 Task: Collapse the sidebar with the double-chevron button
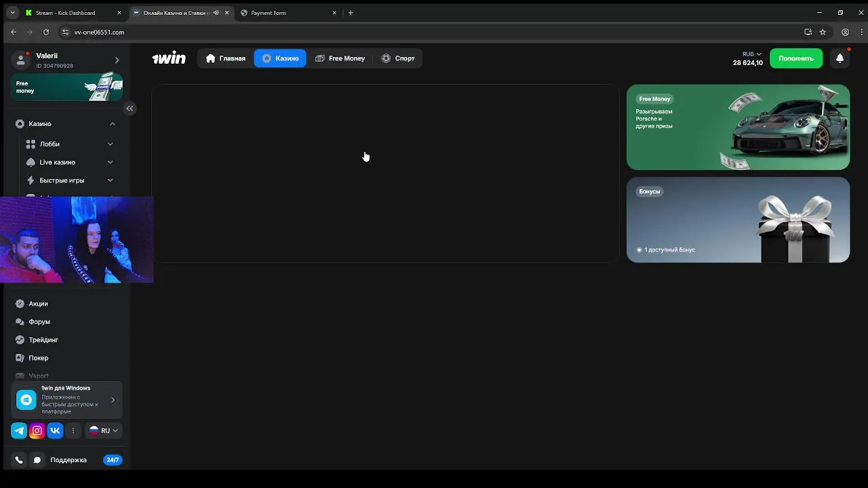pyautogui.click(x=130, y=108)
